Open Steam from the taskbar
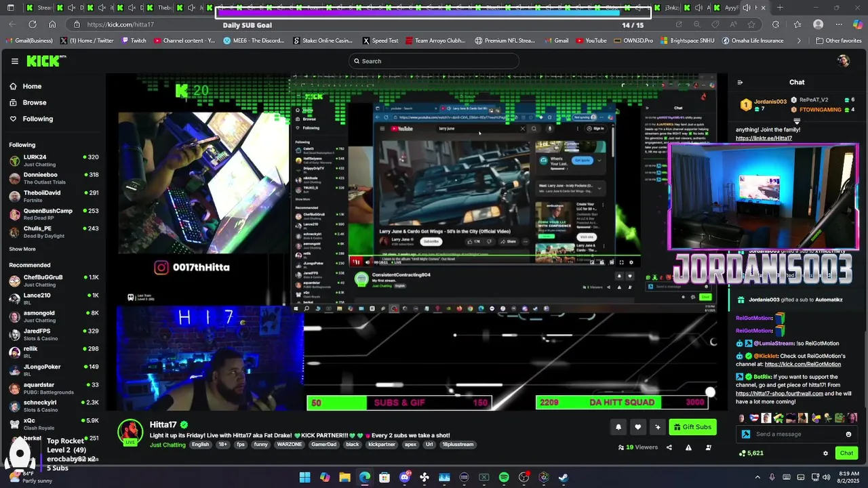Image resolution: width=868 pixels, height=488 pixels. pos(564,477)
